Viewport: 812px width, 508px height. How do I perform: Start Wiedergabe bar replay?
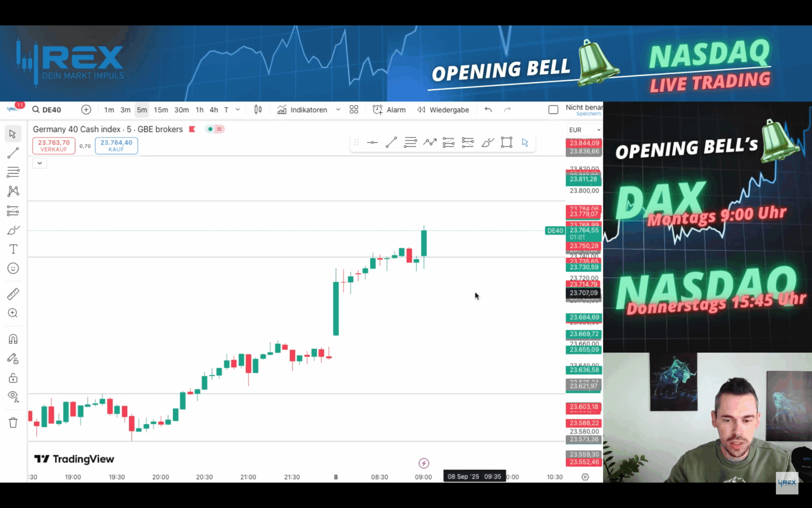pos(443,110)
